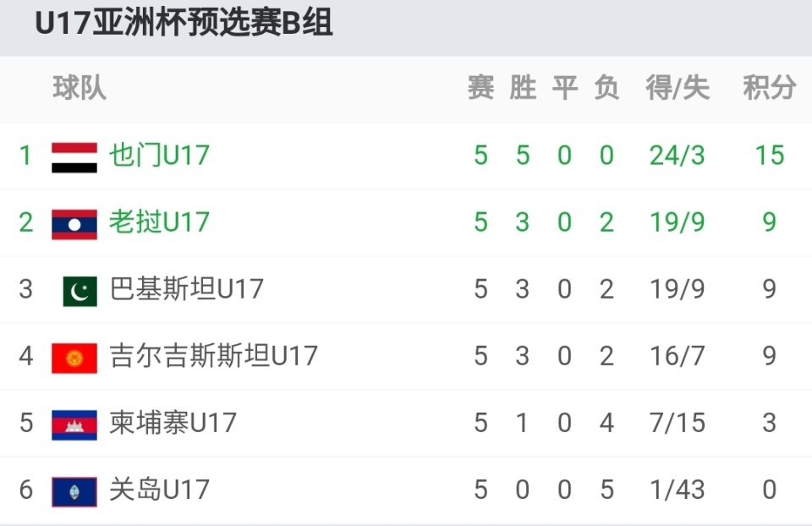The height and width of the screenshot is (526, 812).
Task: Click the Cambodia flag icon
Action: tap(74, 424)
